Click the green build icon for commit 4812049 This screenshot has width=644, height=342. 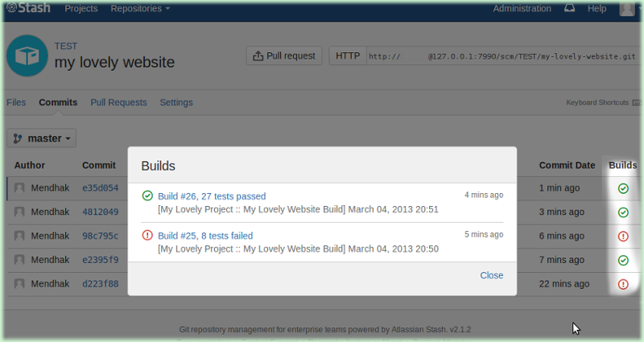[623, 212]
